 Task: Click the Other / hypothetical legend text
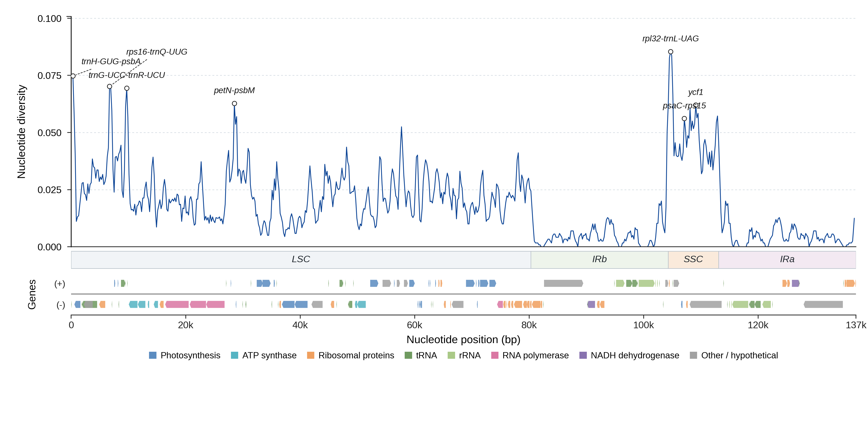(x=740, y=355)
